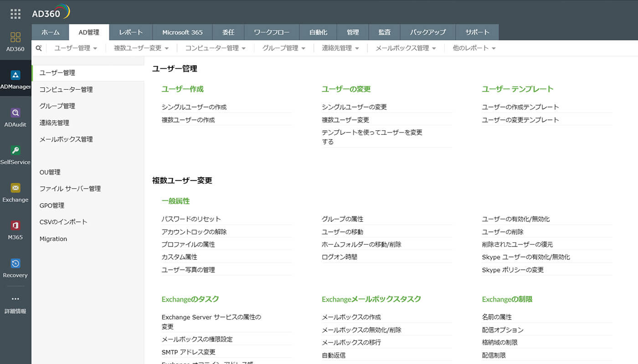Click the search magnifier icon in submenu bar
This screenshot has width=638, height=364.
click(39, 48)
